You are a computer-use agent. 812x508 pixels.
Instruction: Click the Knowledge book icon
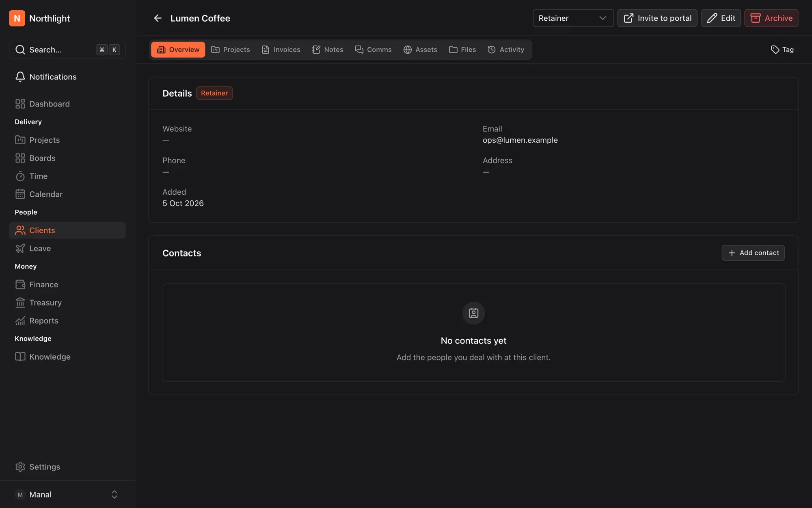pyautogui.click(x=20, y=357)
